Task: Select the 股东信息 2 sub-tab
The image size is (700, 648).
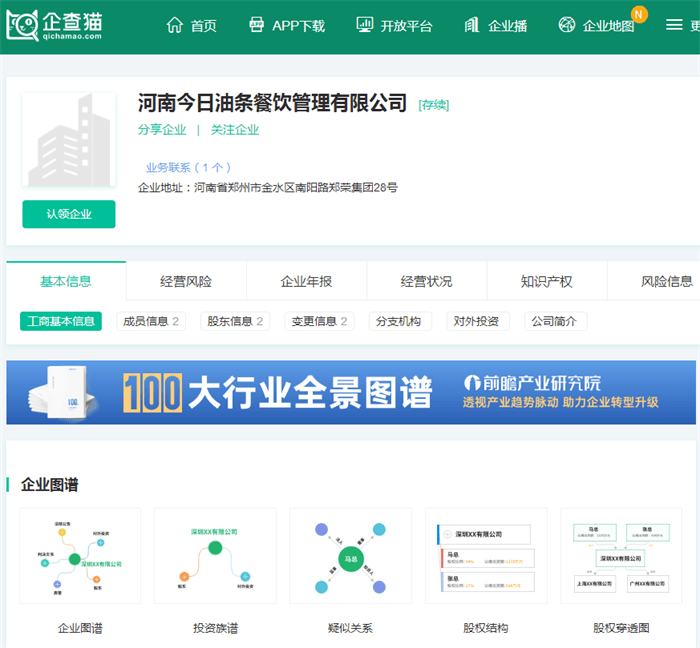Action: click(x=235, y=321)
